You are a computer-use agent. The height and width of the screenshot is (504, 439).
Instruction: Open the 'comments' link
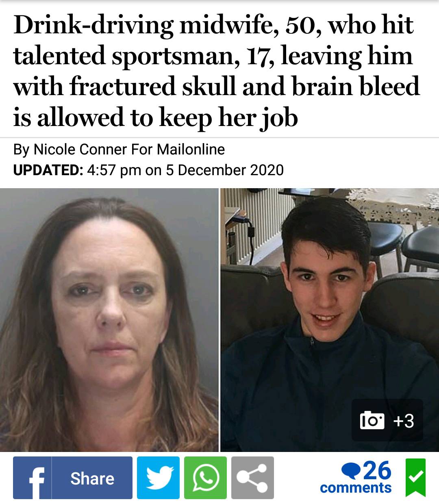coord(356,488)
